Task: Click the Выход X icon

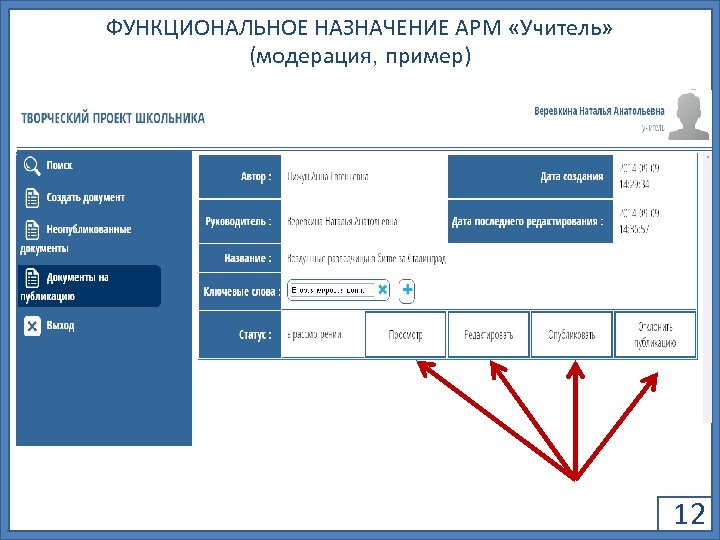Action: click(32, 326)
